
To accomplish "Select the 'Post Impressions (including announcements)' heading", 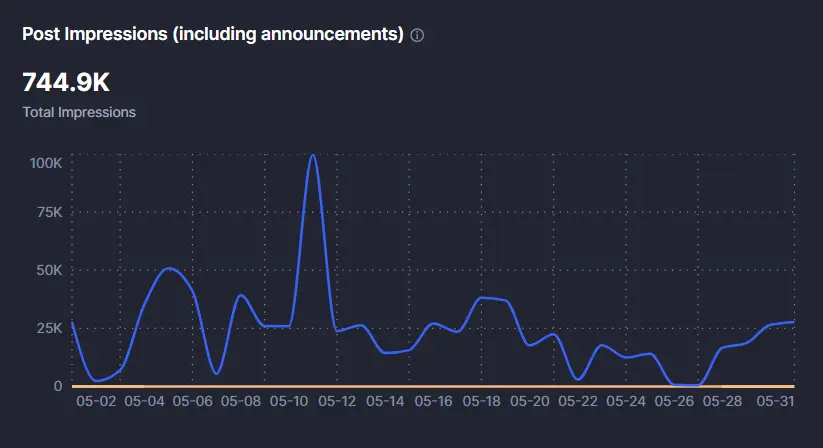I will 213,34.
